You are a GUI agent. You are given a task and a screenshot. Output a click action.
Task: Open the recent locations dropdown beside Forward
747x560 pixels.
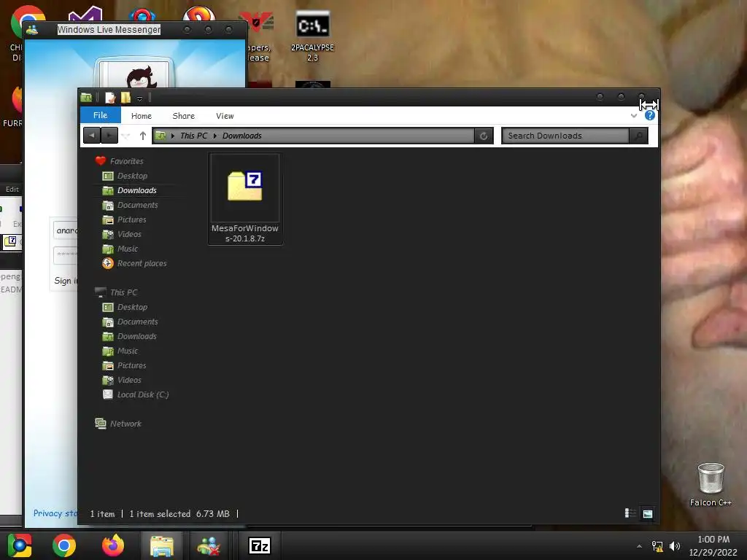126,136
